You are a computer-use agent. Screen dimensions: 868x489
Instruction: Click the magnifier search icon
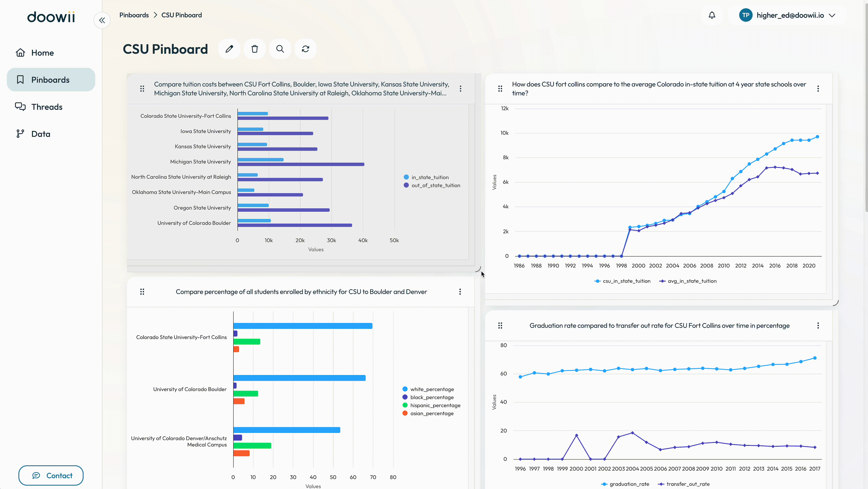point(280,49)
